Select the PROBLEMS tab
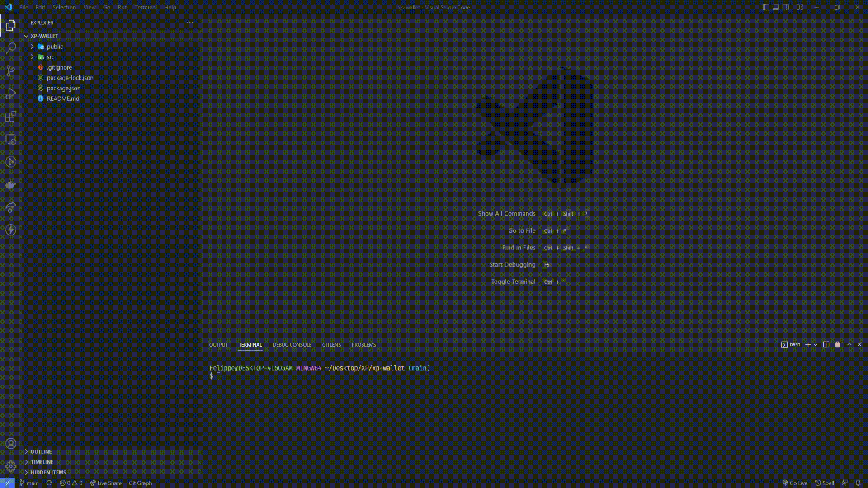 click(363, 344)
